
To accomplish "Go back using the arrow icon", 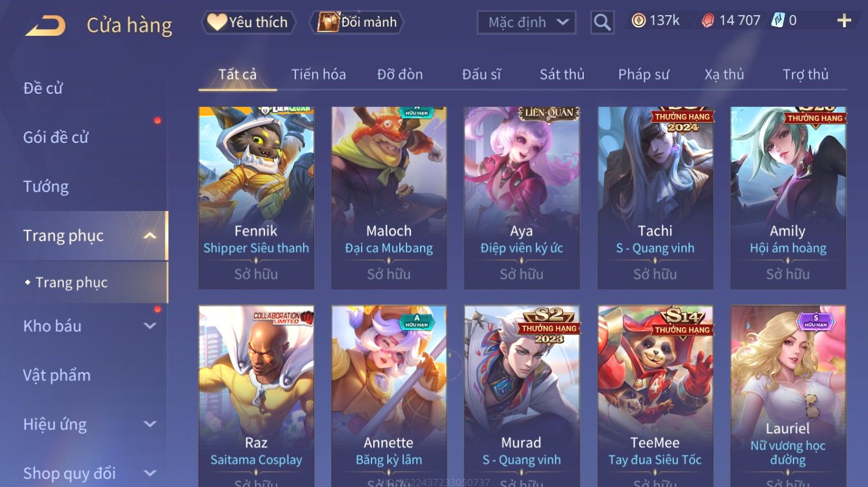I will [x=45, y=26].
